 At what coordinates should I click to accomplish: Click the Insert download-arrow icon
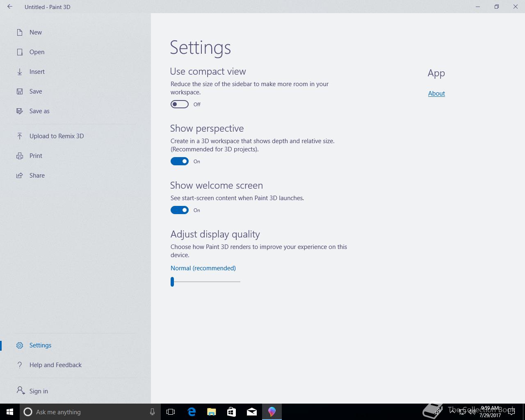coord(20,72)
